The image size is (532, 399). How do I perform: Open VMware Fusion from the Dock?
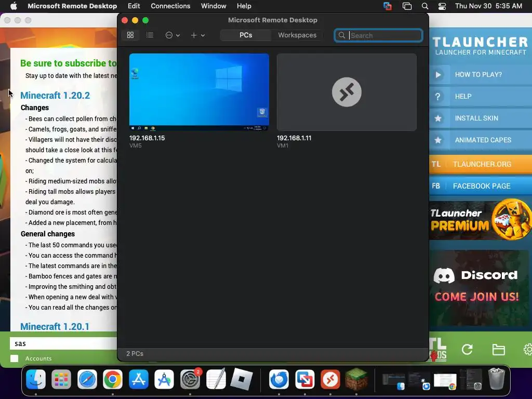tap(304, 379)
